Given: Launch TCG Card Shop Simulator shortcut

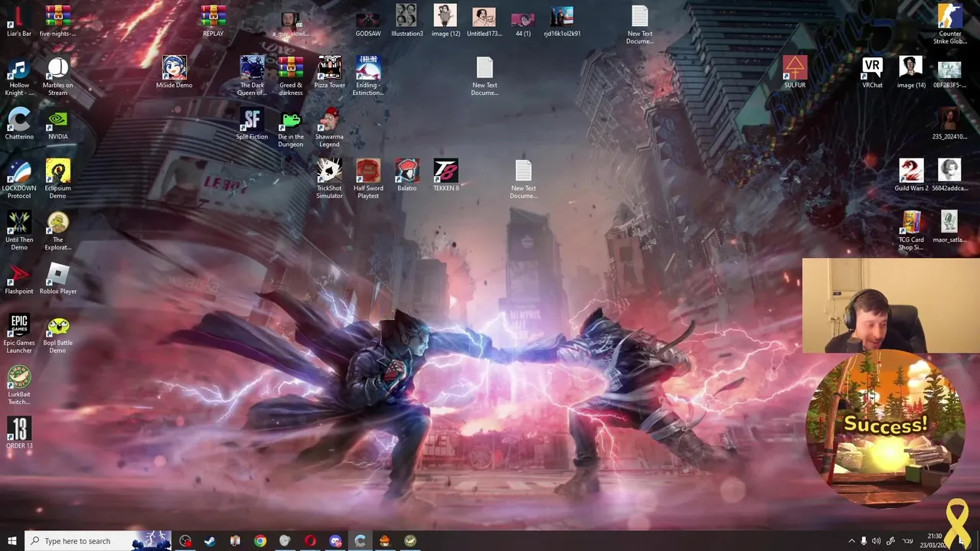Looking at the screenshot, I should (911, 230).
